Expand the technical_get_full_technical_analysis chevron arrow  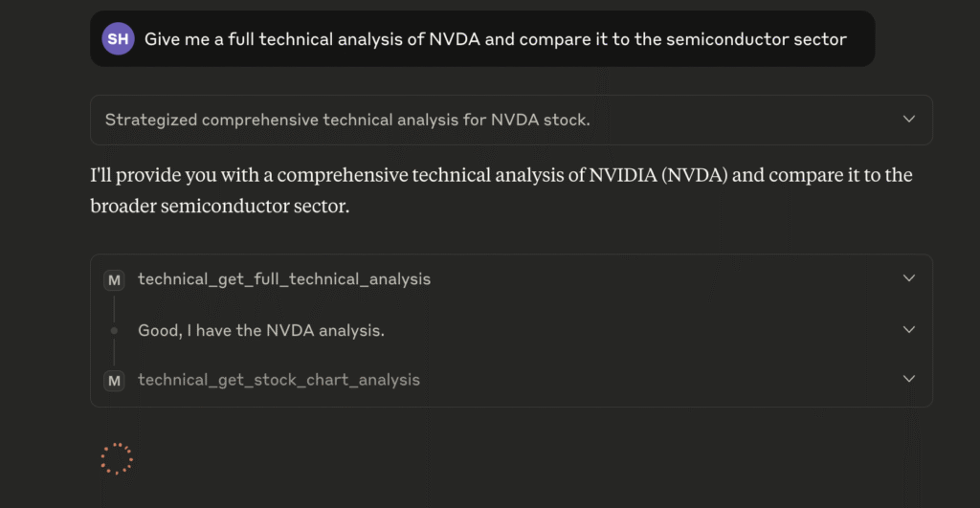click(x=909, y=278)
